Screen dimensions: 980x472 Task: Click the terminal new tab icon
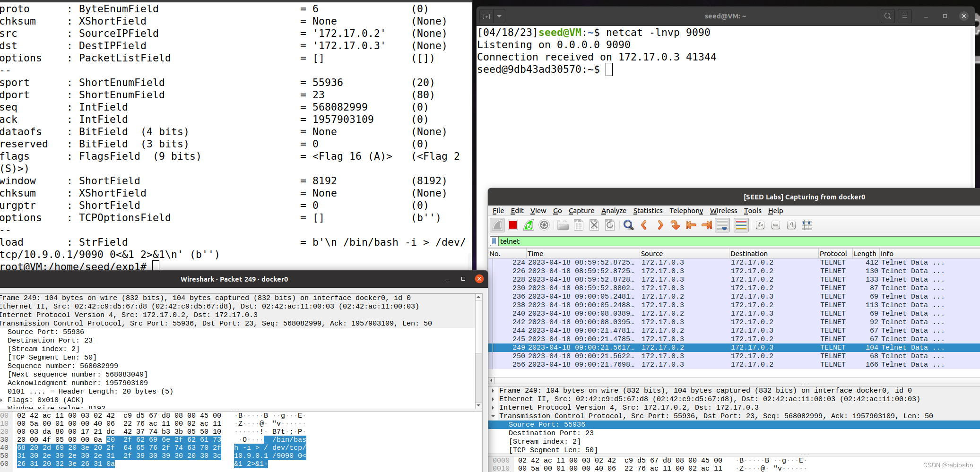(x=486, y=17)
